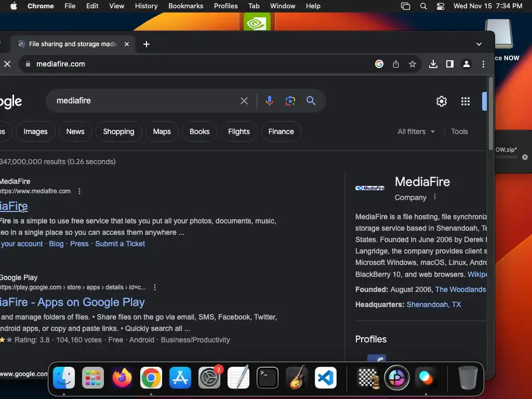Clear the mediafire search query
This screenshot has height=399, width=532.
tap(244, 101)
